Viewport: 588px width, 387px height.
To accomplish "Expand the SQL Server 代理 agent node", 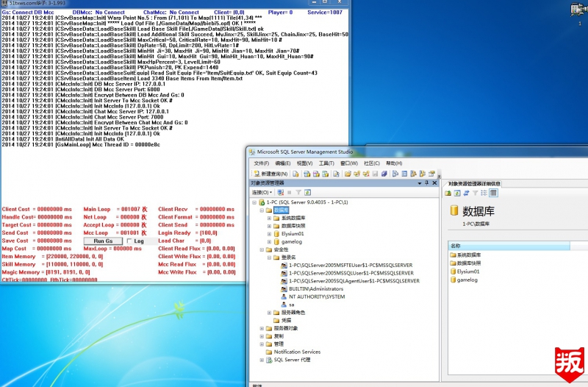I will tap(262, 360).
